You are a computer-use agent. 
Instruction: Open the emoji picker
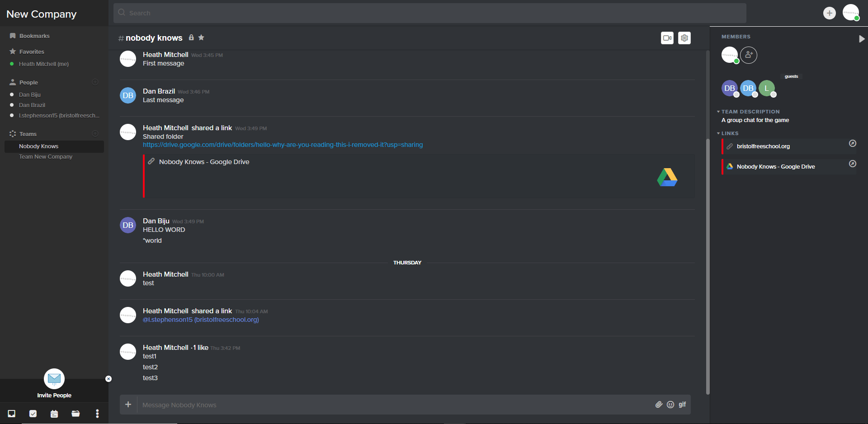point(670,405)
